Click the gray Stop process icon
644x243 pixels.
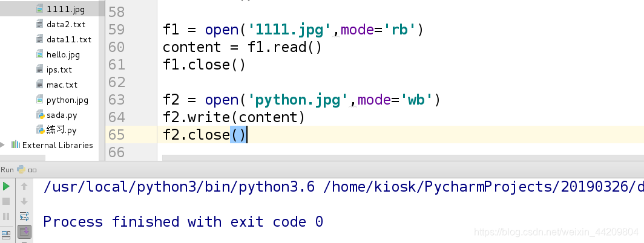point(6,201)
